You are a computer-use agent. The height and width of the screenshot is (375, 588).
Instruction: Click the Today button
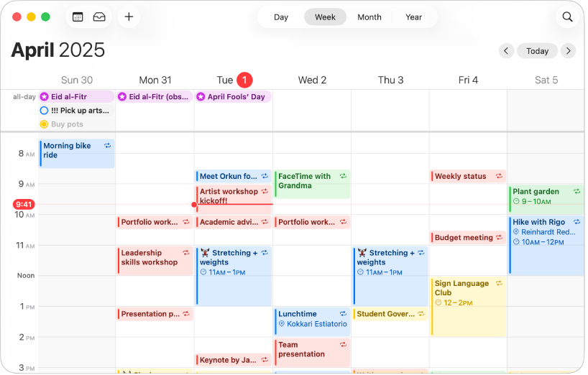537,51
